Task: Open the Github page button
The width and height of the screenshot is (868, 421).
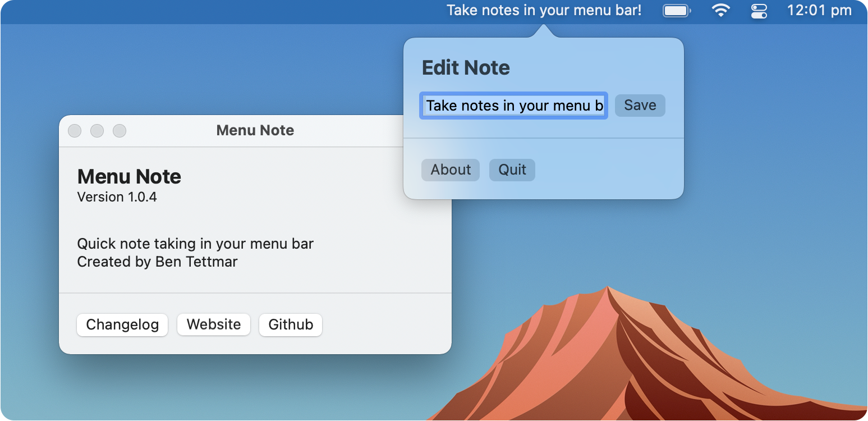Action: coord(291,325)
